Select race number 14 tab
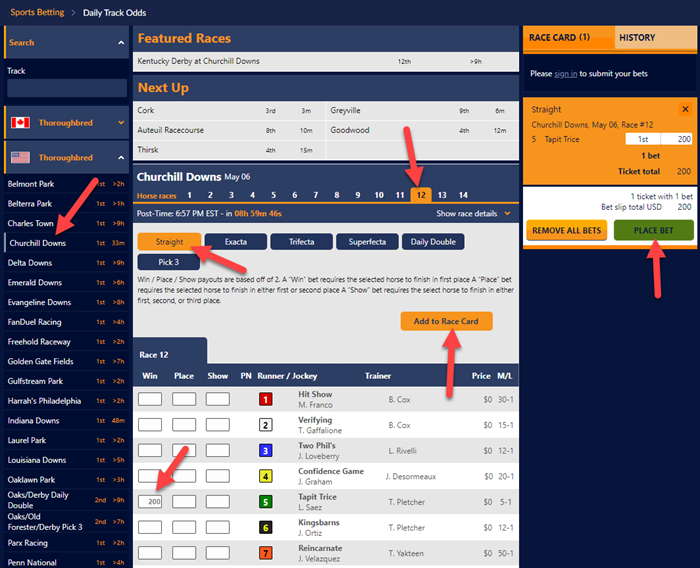 (463, 195)
